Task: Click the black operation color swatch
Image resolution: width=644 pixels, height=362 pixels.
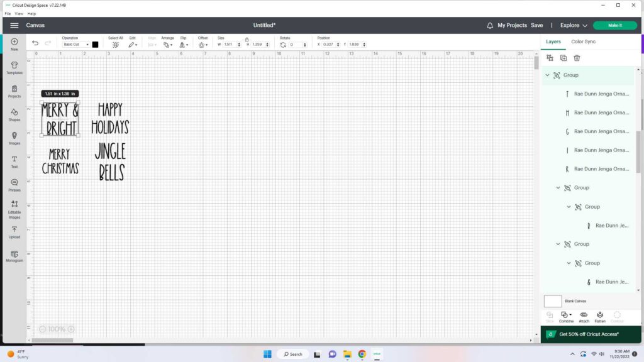Action: [96, 45]
